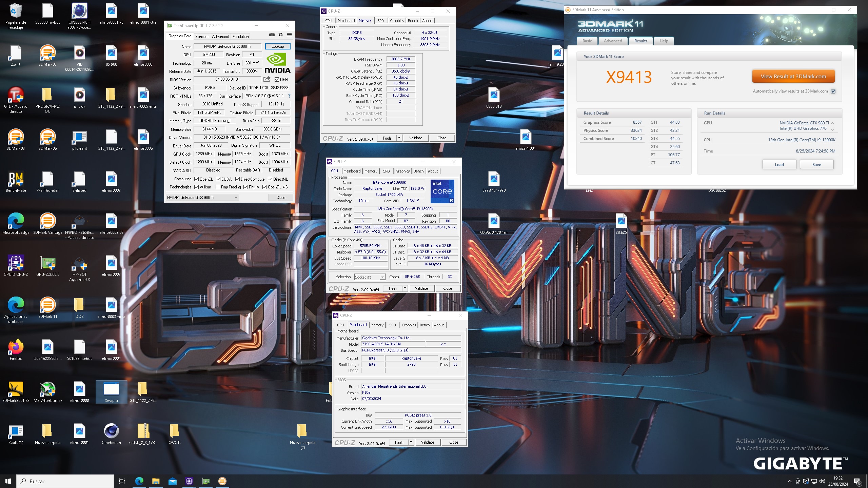Click the GPU-Z refresh icon
This screenshot has height=488, width=868.
point(280,35)
